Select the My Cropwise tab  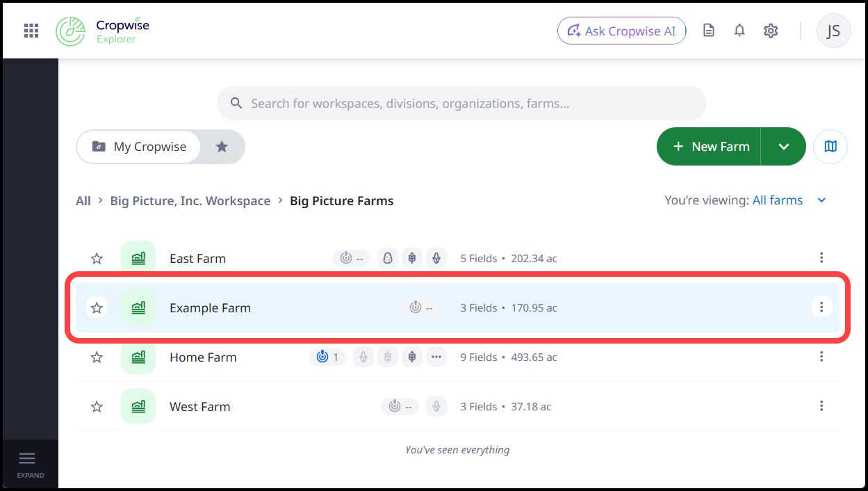(139, 147)
